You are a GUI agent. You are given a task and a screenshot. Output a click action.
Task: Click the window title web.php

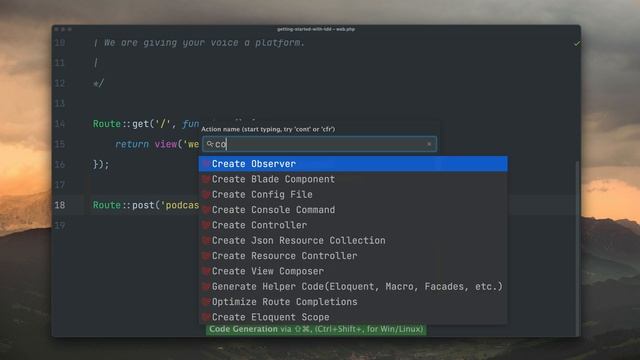pos(316,29)
